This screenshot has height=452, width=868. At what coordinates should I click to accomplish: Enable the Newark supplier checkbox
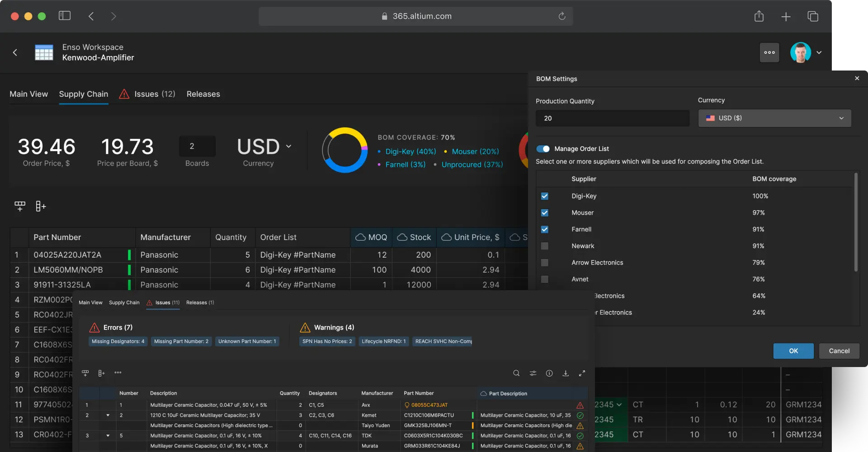545,246
